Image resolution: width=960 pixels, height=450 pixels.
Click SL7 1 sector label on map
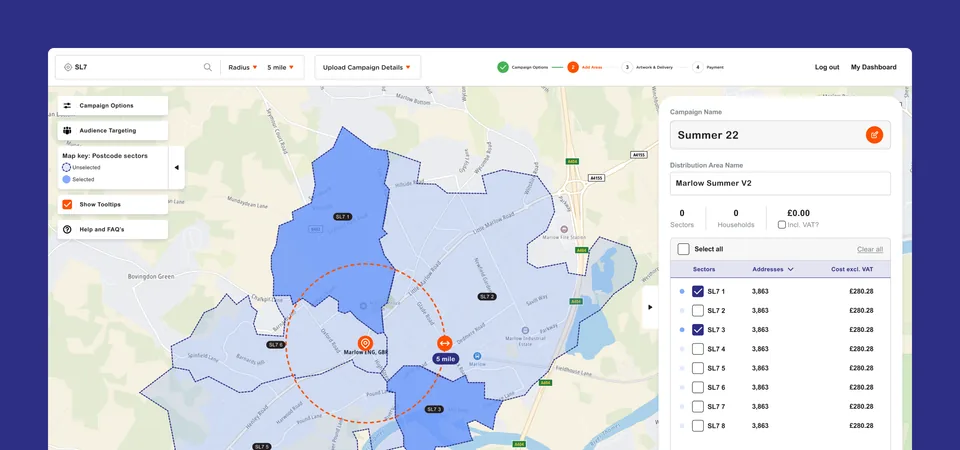[x=342, y=217]
